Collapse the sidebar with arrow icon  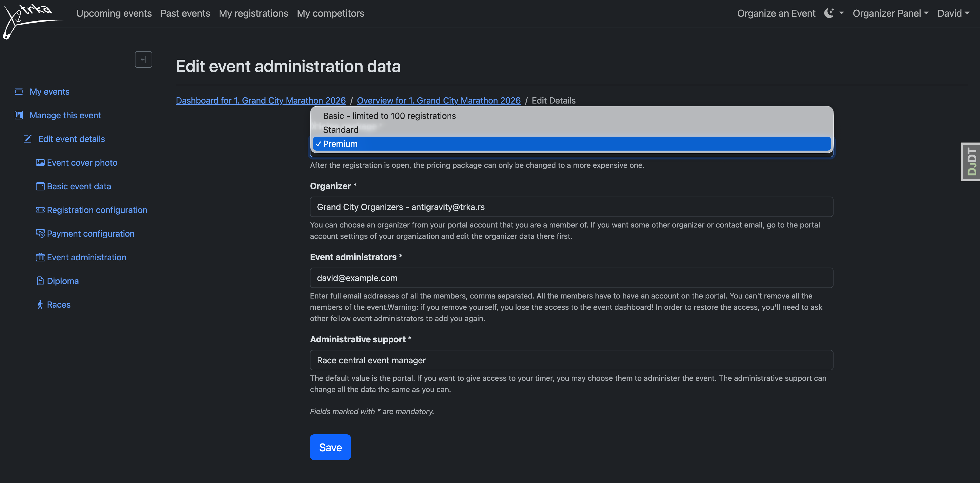(143, 59)
